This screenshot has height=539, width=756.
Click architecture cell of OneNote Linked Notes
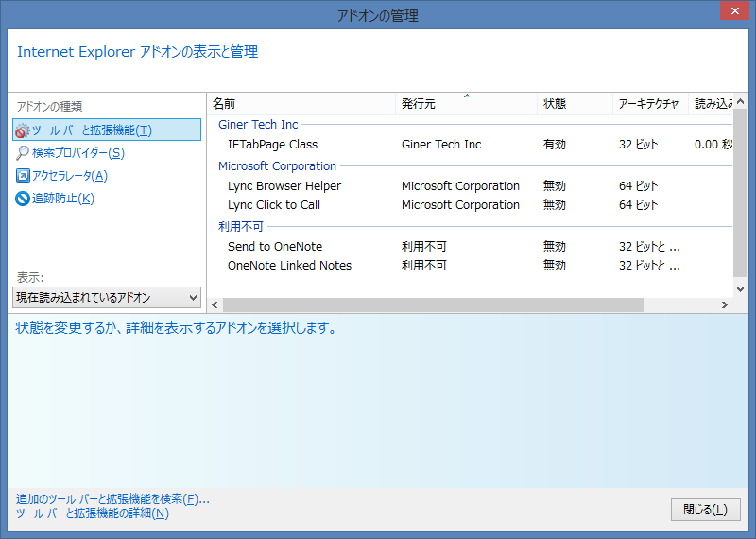[x=649, y=265]
